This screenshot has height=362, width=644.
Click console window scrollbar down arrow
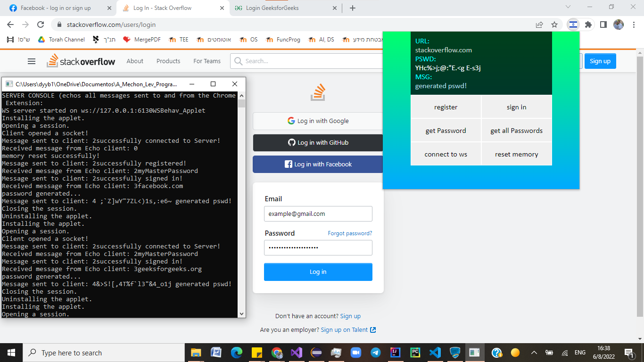coord(242,313)
